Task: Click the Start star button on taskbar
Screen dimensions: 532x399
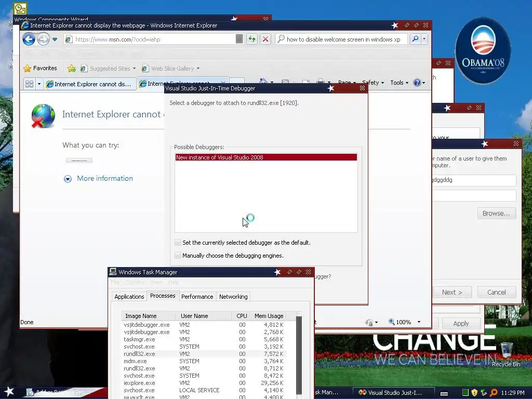Action: click(x=9, y=392)
